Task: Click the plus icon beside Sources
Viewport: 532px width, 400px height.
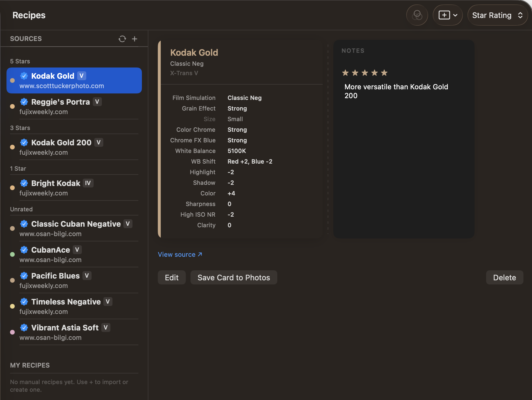Action: (x=135, y=39)
